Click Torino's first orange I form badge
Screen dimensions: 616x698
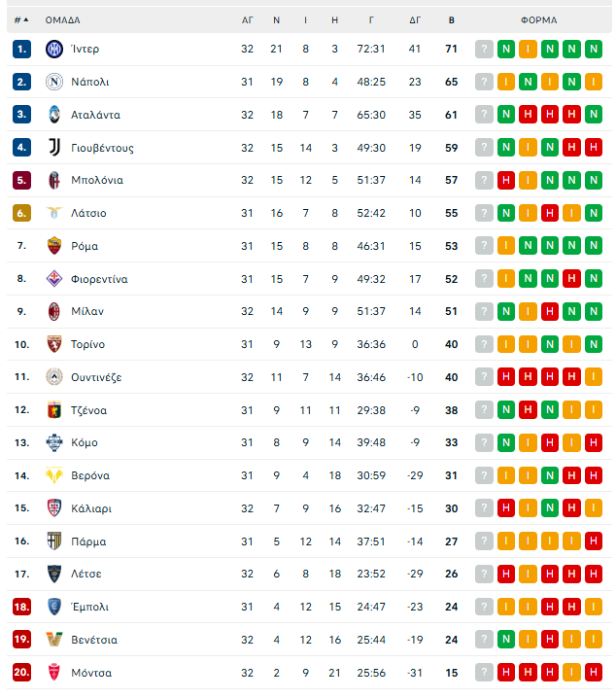(x=506, y=344)
